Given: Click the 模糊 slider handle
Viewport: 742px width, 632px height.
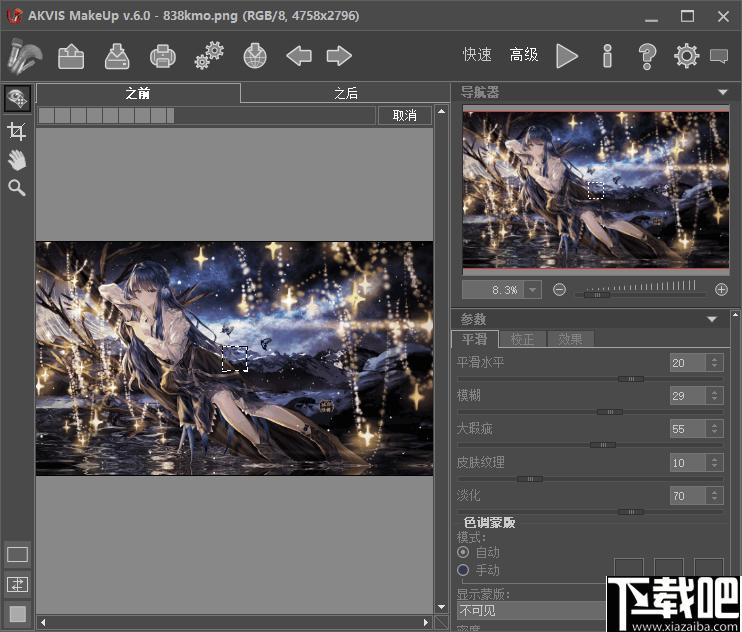Looking at the screenshot, I should tap(610, 412).
